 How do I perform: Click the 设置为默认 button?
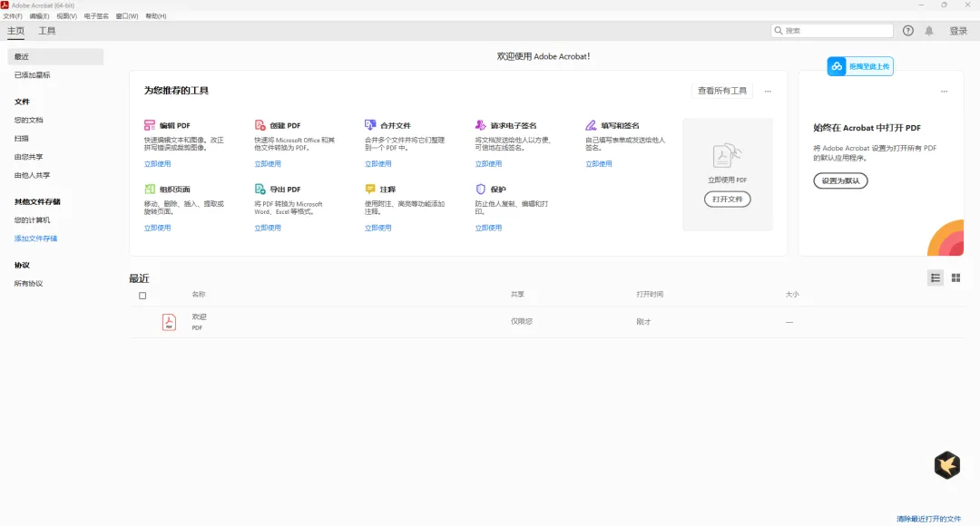[840, 180]
